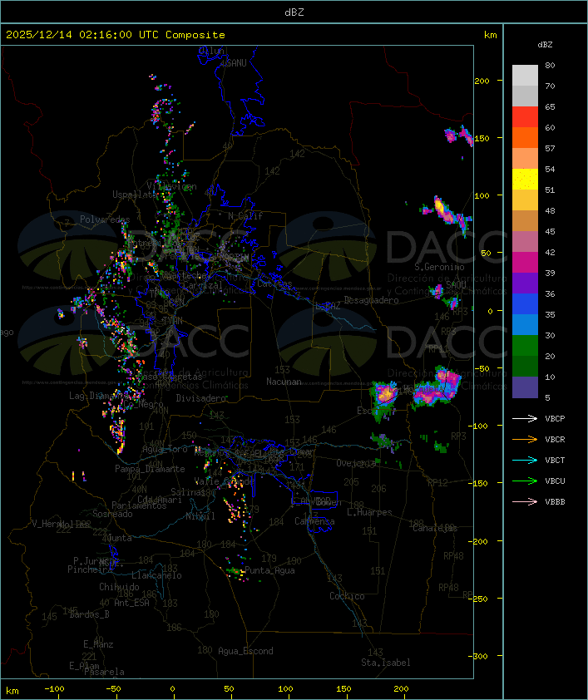Select the magenta 39-42 dBZ swatch
The image size is (588, 700).
point(525,263)
